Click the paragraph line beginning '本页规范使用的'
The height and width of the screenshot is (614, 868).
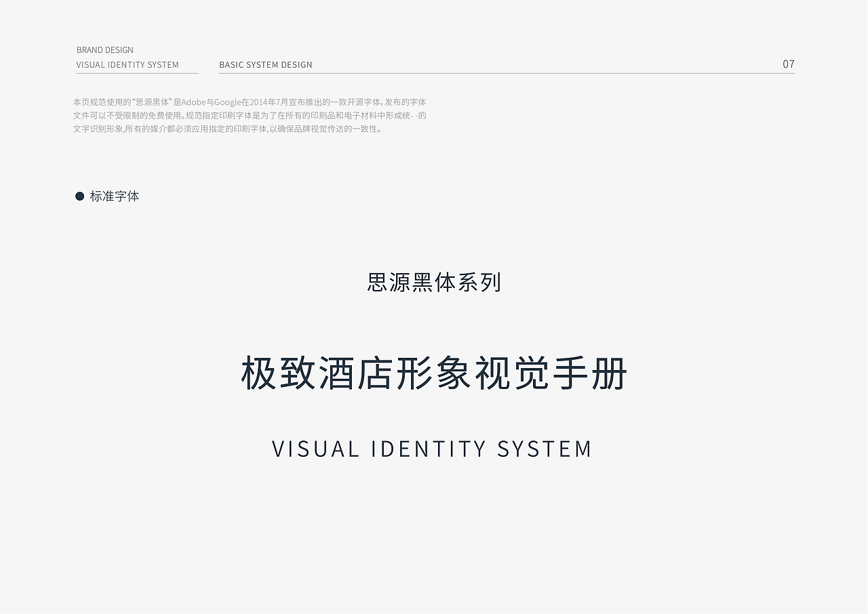(x=250, y=102)
